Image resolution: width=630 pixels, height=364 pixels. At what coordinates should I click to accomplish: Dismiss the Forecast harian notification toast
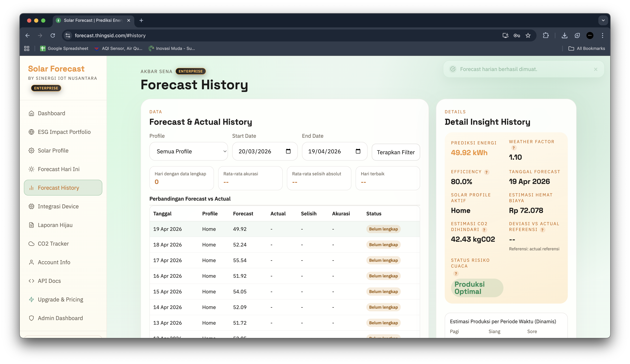point(596,69)
